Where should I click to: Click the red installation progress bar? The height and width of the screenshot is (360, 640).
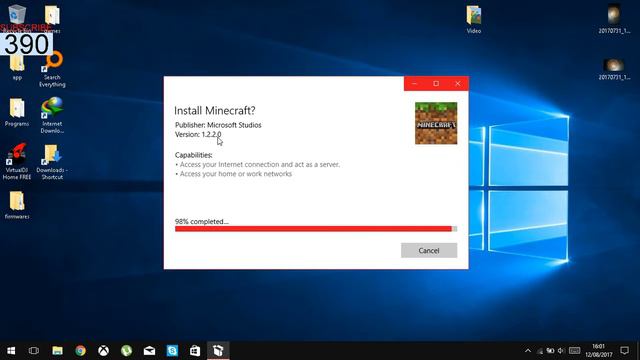pyautogui.click(x=316, y=229)
